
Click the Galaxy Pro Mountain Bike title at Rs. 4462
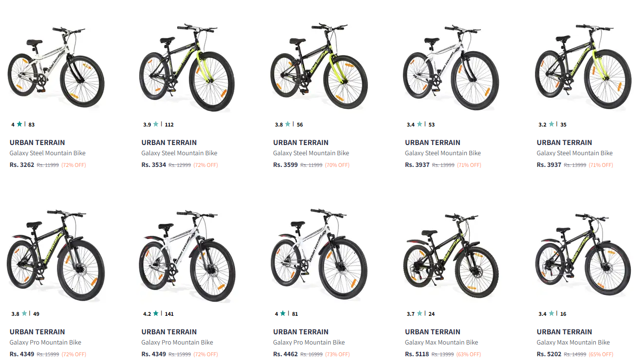pyautogui.click(x=309, y=342)
